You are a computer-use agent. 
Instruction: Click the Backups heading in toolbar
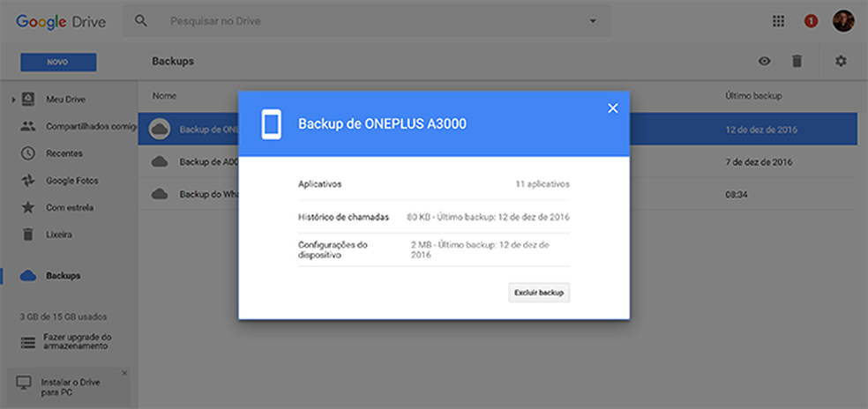coord(173,62)
